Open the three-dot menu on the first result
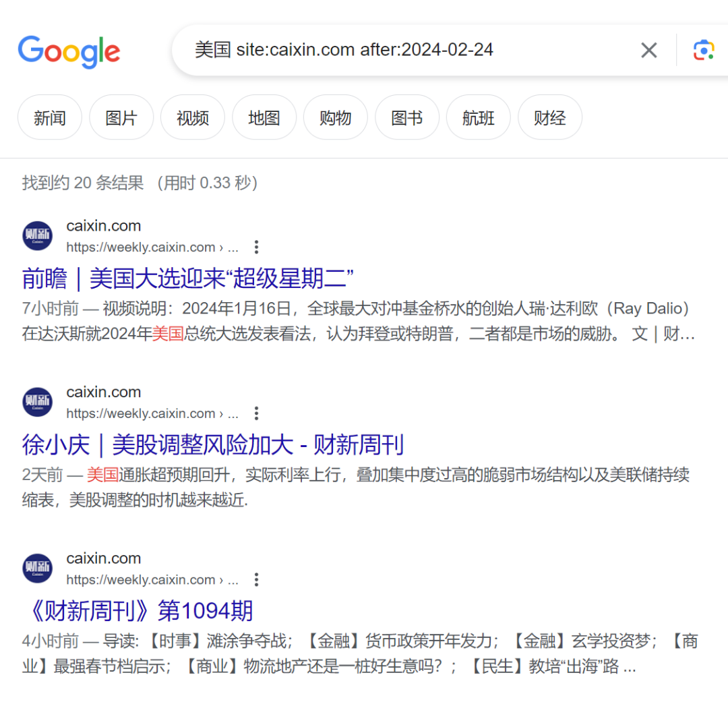 (256, 247)
